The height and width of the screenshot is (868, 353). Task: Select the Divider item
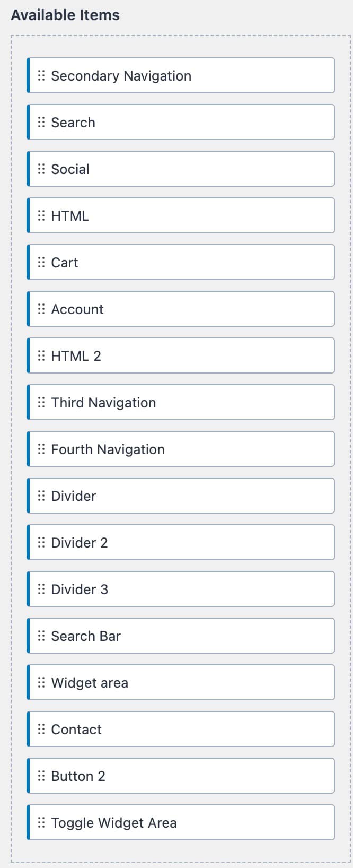180,496
